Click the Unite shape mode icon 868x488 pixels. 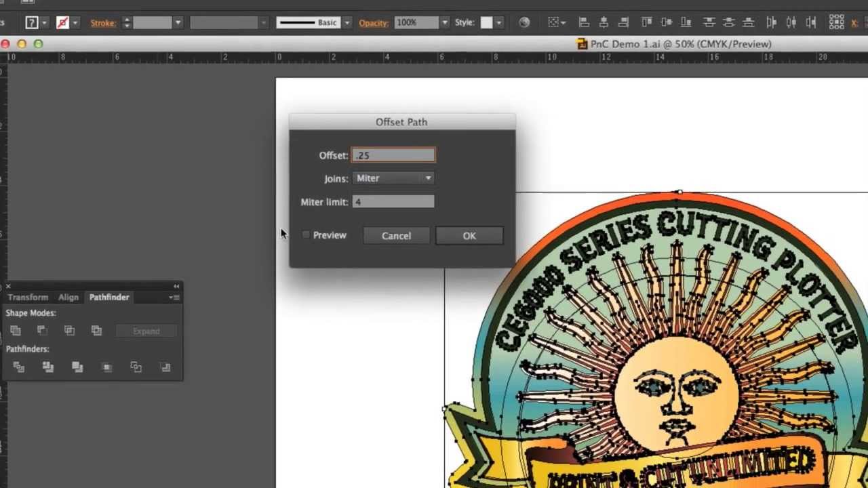click(x=16, y=331)
